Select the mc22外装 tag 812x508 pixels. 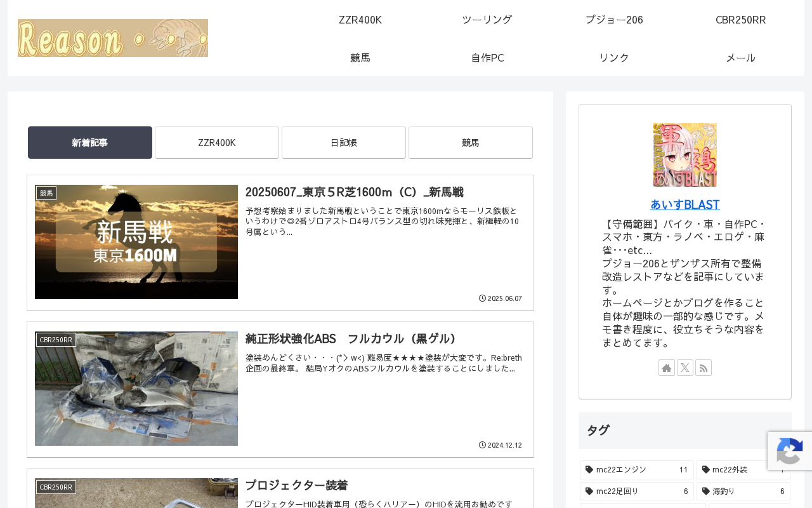click(743, 470)
